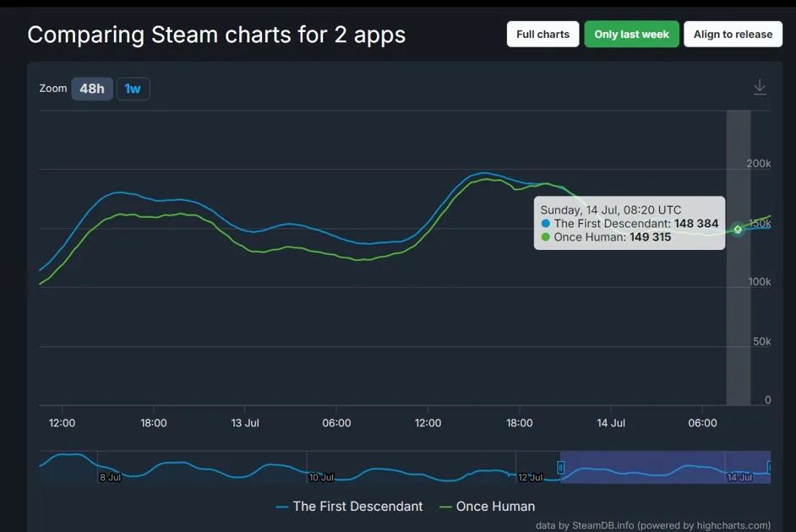The height and width of the screenshot is (532, 796).
Task: Click the Align to release button
Action: coord(733,34)
